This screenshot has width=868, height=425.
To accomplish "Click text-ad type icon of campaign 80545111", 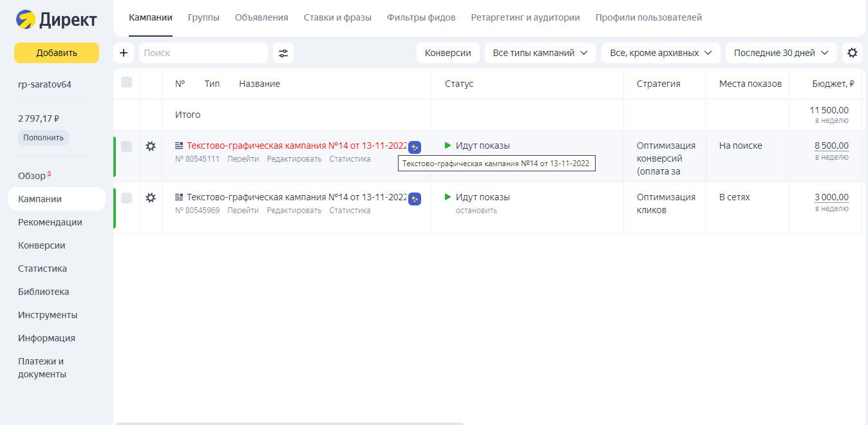I will pos(179,146).
